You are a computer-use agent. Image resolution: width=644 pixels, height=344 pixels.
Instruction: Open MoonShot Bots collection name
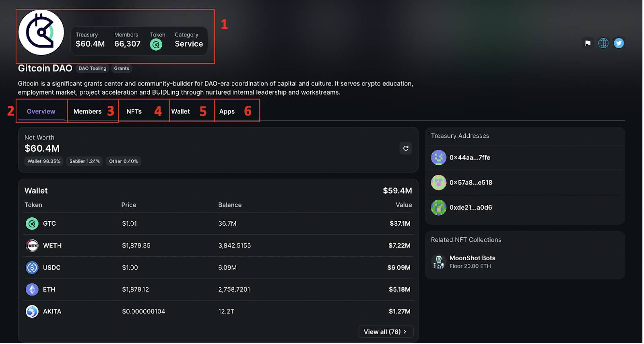(473, 258)
